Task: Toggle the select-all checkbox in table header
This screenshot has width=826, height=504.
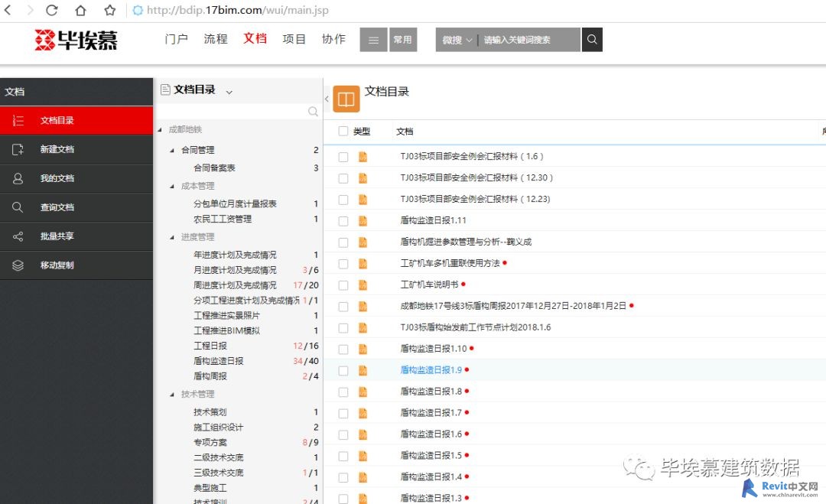Action: coord(343,131)
